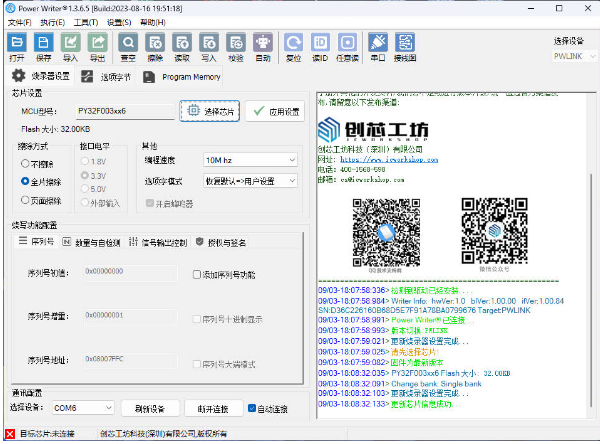Select the 3.3V interface level
Viewport: 600px width, 444px height.
[93, 176]
